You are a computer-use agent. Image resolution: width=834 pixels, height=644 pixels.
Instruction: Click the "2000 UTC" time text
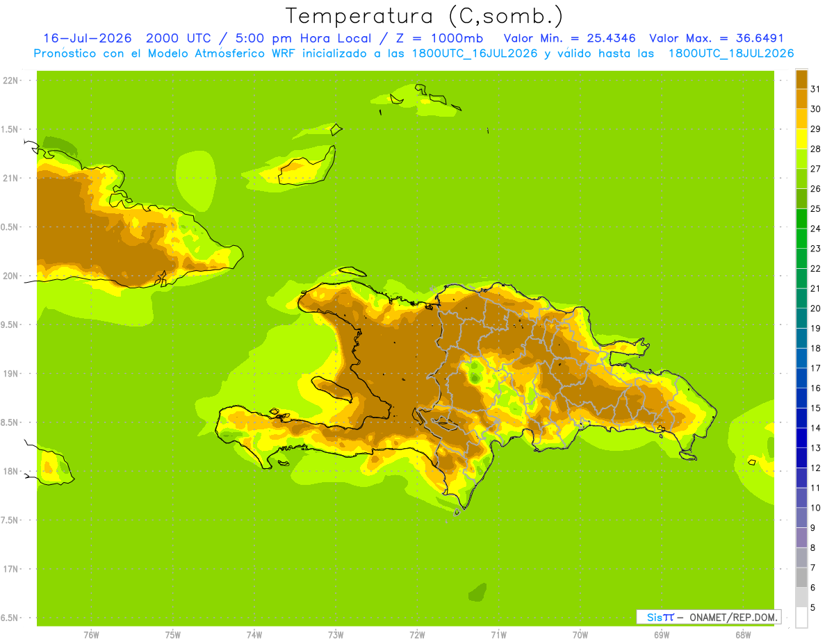(x=177, y=38)
